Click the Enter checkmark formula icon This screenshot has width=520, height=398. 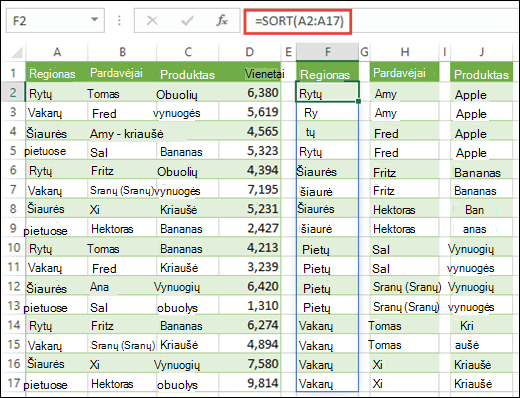click(187, 21)
